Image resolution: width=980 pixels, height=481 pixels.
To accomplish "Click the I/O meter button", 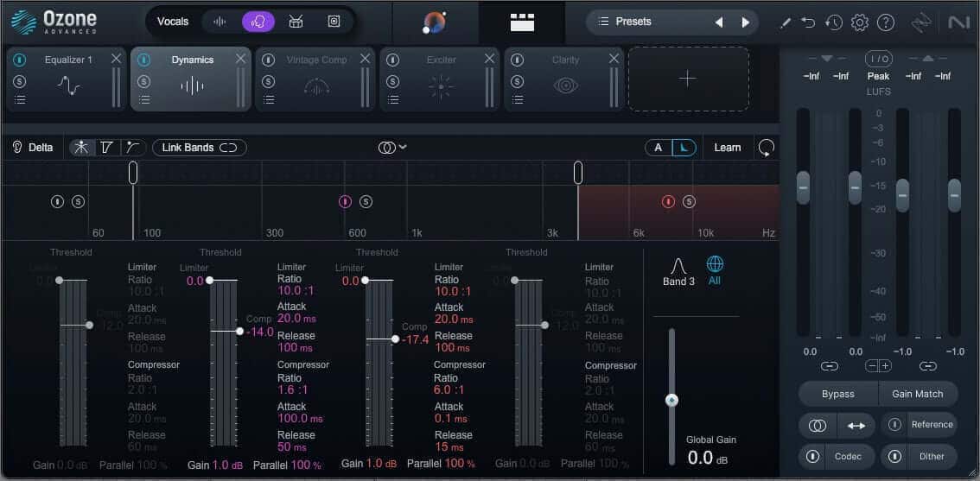I will (x=878, y=59).
